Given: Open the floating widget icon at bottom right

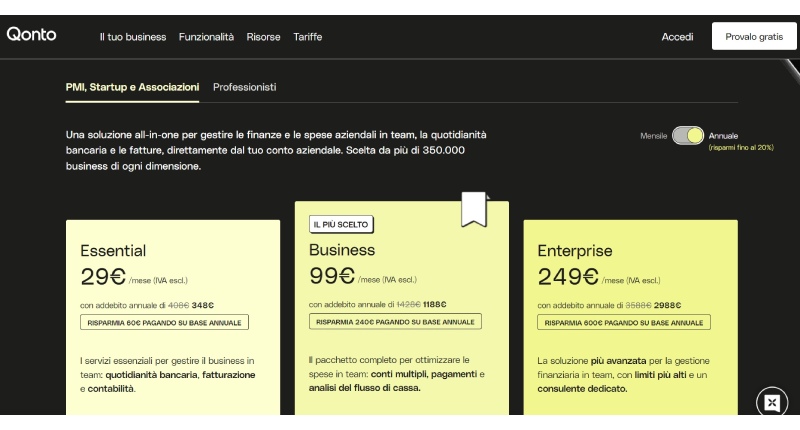Looking at the screenshot, I should [772, 402].
